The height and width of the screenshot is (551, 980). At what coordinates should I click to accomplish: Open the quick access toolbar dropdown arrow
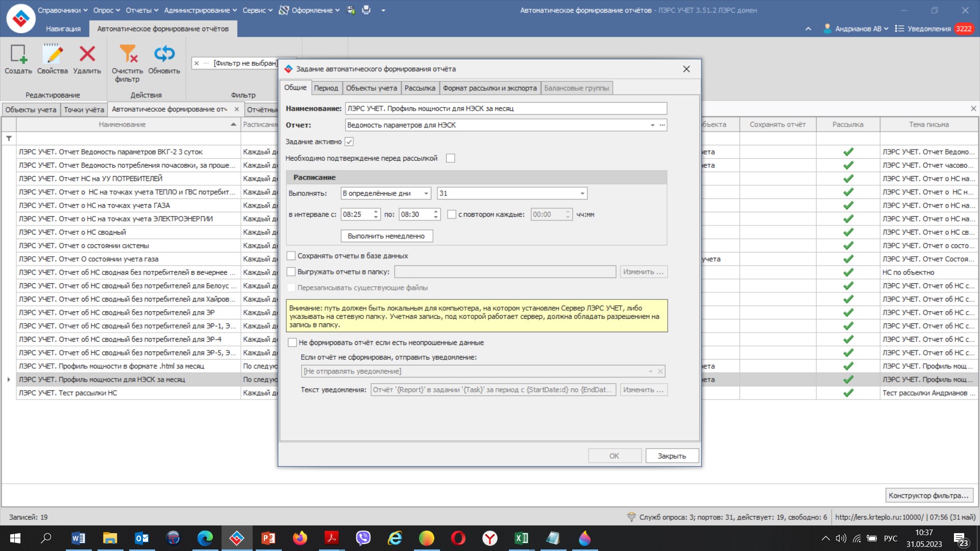pos(383,10)
